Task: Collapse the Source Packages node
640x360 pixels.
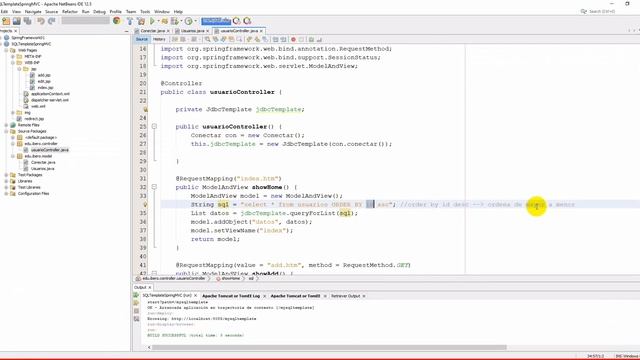Action: click(x=6, y=131)
